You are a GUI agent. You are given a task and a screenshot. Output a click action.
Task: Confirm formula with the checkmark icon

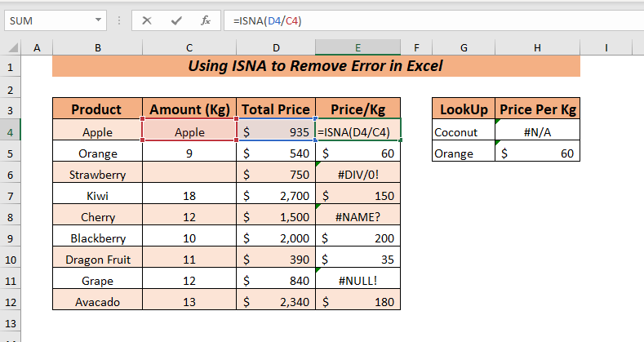point(176,20)
